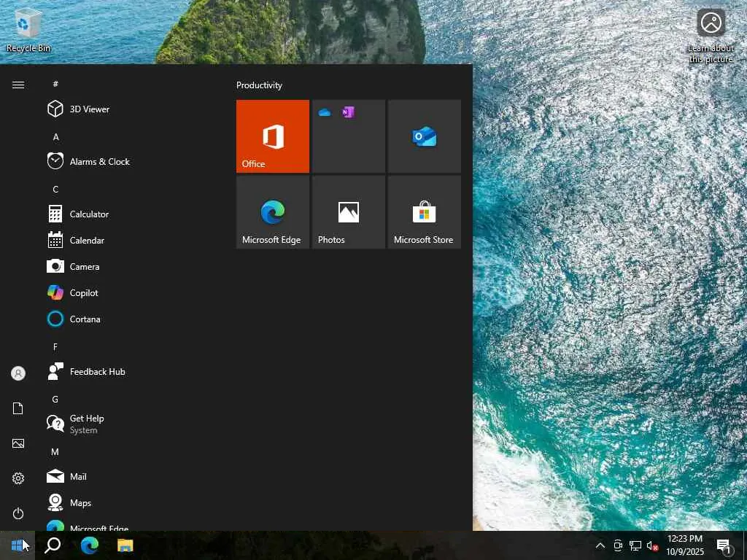Open File Explorer from the taskbar
The height and width of the screenshot is (560, 747).
(x=125, y=545)
